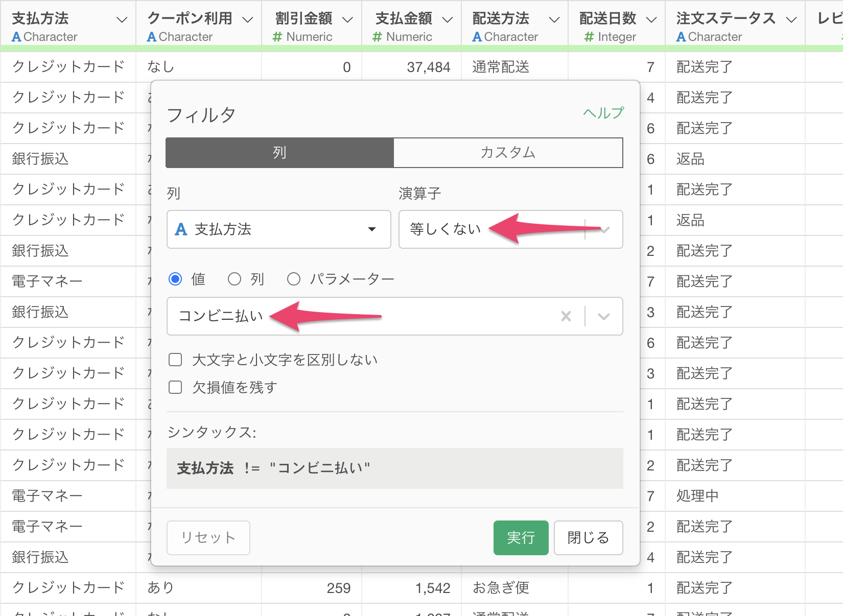The image size is (843, 616).
Task: Check the 欠損値を残す option
Action: pos(175,388)
